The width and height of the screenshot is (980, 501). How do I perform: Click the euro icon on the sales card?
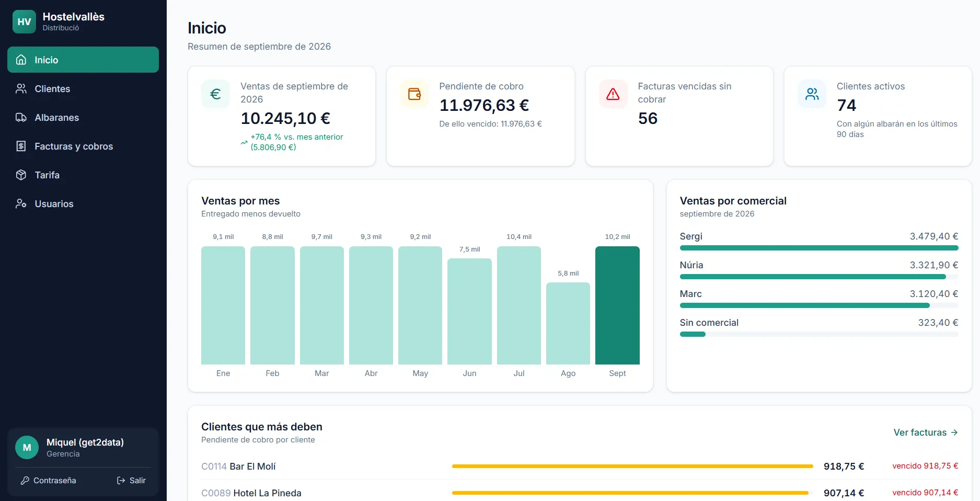pyautogui.click(x=215, y=94)
